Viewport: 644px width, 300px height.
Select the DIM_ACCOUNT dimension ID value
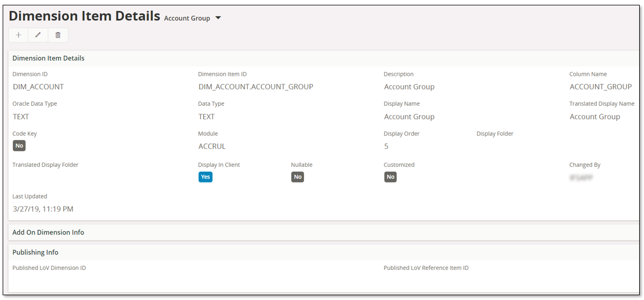[x=39, y=86]
